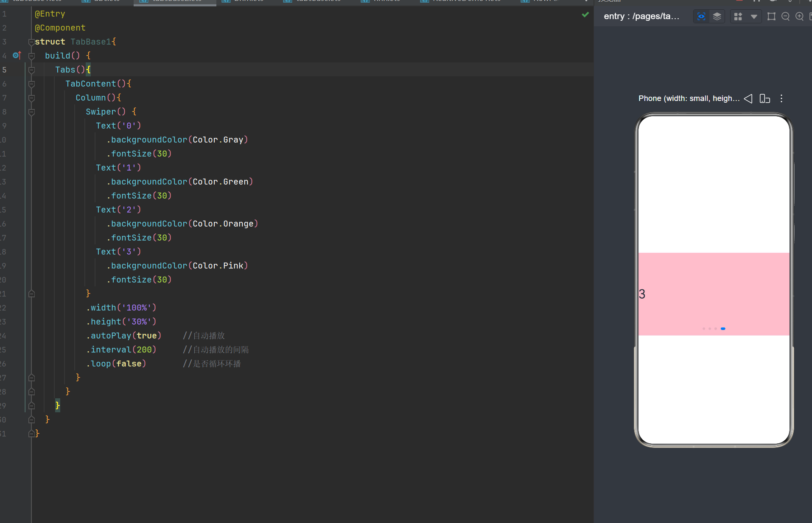Image resolution: width=812 pixels, height=523 pixels.
Task: Click Color.Orange in backgroundColor call
Action: [223, 224]
